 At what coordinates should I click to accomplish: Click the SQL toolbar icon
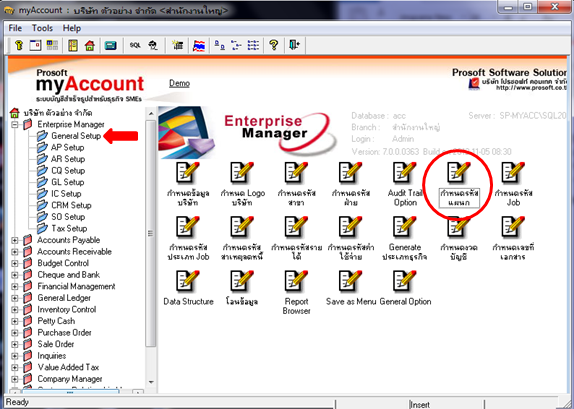coord(135,45)
